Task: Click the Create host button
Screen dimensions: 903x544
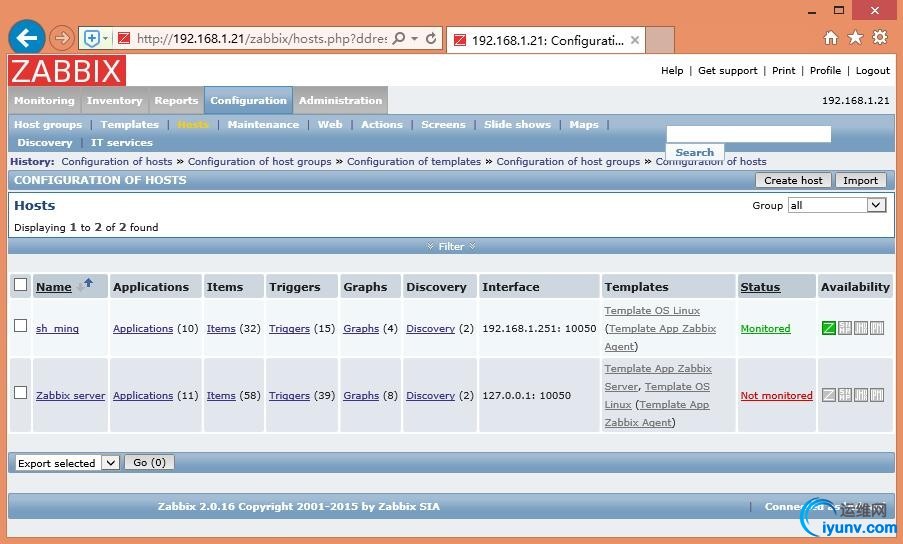Action: [x=793, y=180]
